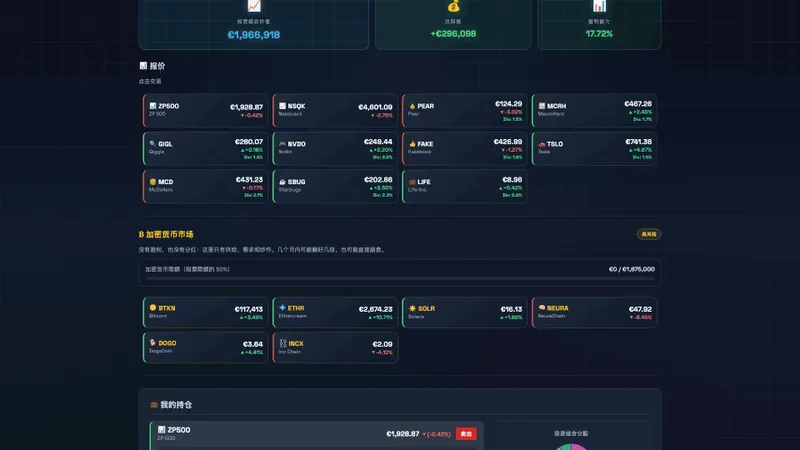Image resolution: width=800 pixels, height=450 pixels.
Task: Open the INCX crypto card
Action: (x=335, y=347)
